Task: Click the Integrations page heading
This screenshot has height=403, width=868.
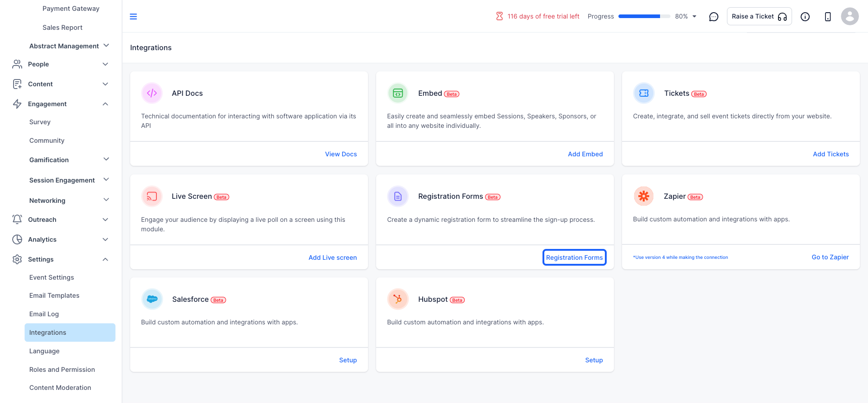Action: pos(151,48)
